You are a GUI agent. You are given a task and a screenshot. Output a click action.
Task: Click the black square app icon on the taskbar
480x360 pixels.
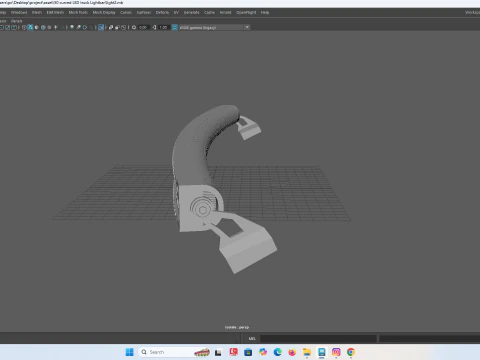(x=218, y=352)
